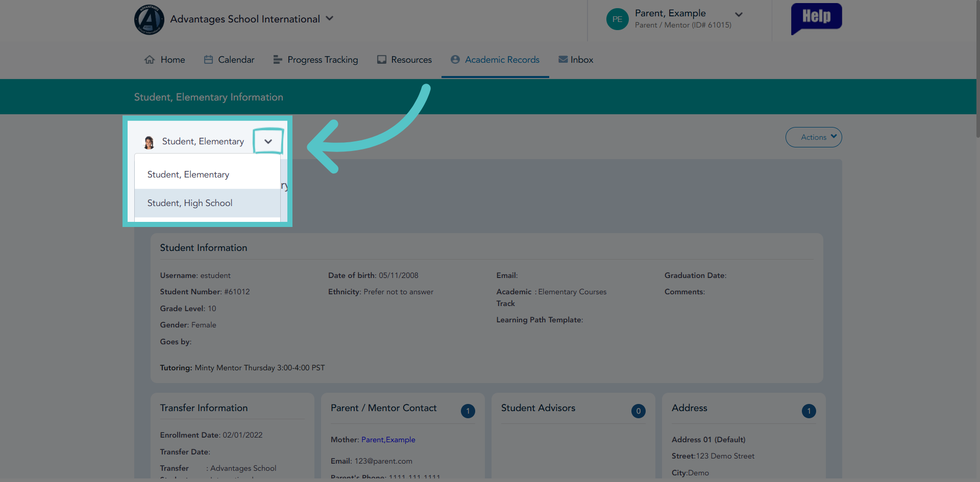Screen dimensions: 980x482
Task: Click the Student, Elementary Information page title
Action: pos(208,97)
